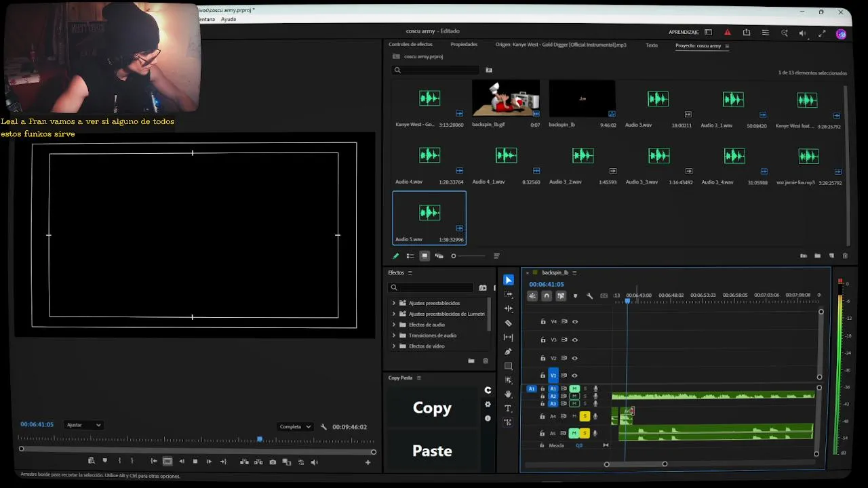
Task: Select the Track Select Forward tool
Action: (x=509, y=294)
